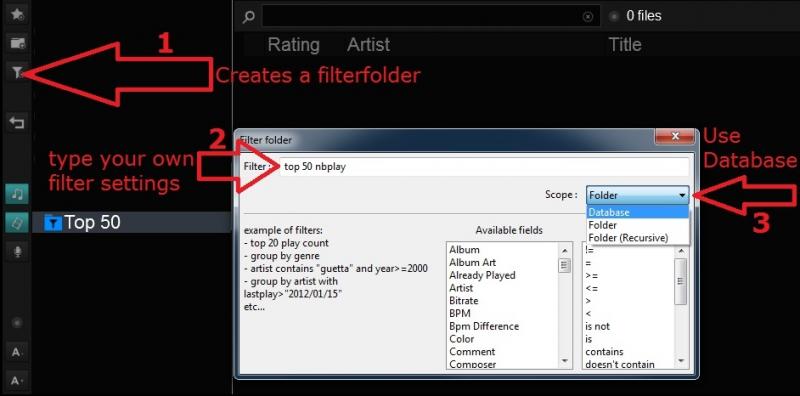Click the search magnifier icon
800x396 pixels.
click(x=248, y=17)
